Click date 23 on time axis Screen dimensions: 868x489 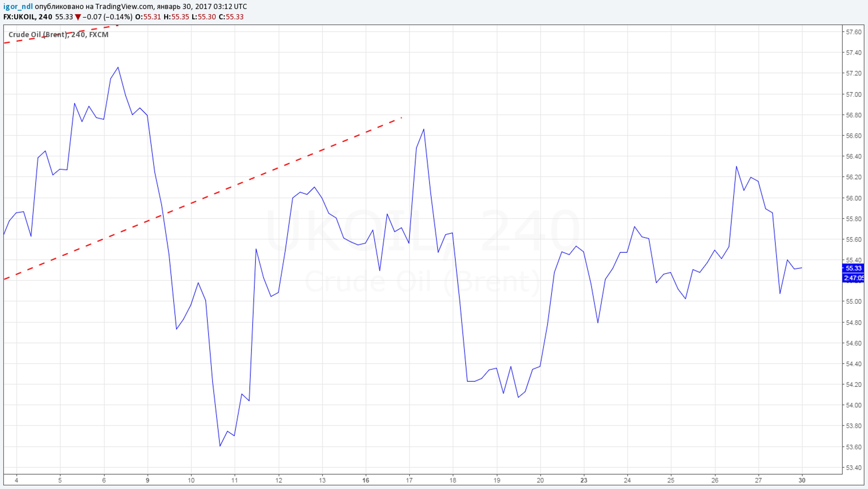click(584, 480)
